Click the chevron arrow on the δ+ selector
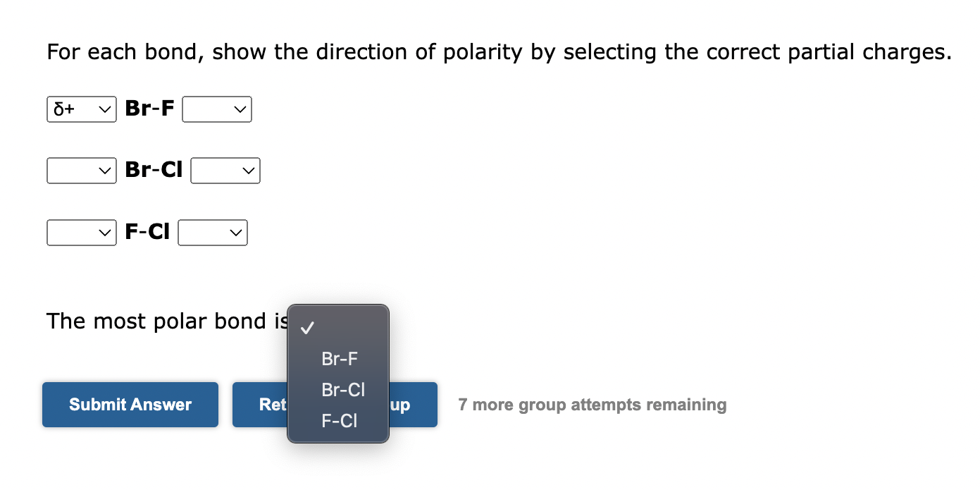This screenshot has width=980, height=490. pos(105,109)
